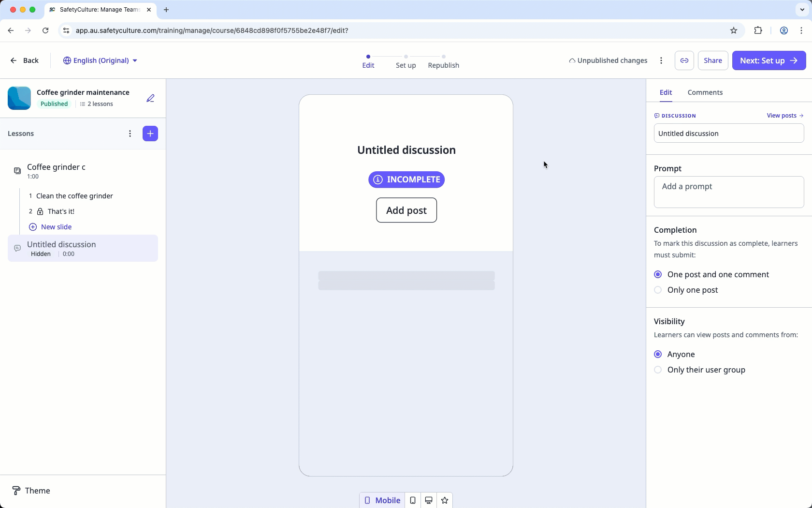Copy course link with the chain icon

click(684, 60)
